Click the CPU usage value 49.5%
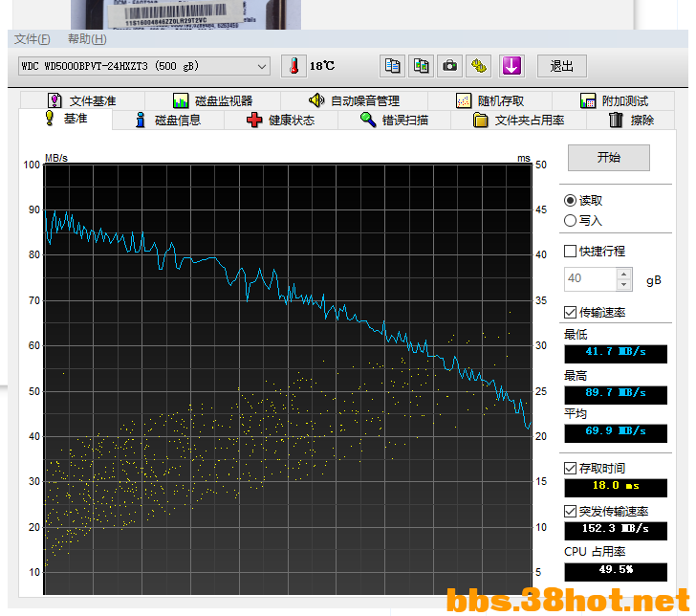 (x=616, y=572)
